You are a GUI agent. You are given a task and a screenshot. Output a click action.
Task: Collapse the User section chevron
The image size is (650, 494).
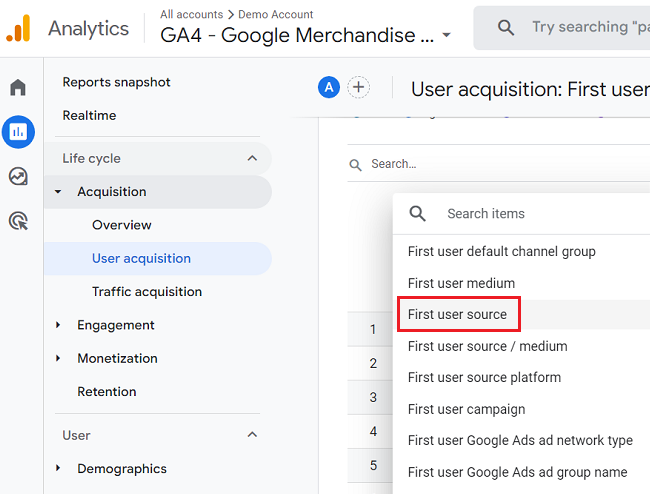pos(252,434)
